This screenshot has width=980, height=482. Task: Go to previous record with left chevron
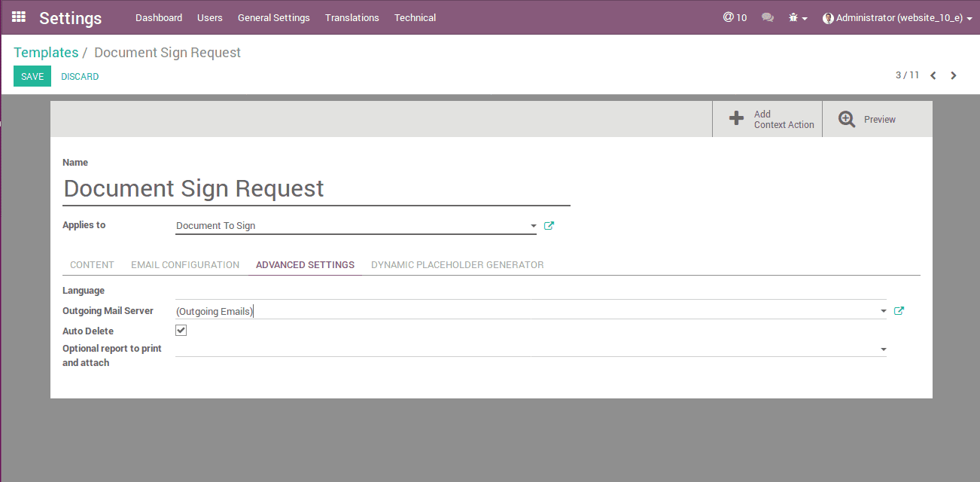tap(933, 75)
